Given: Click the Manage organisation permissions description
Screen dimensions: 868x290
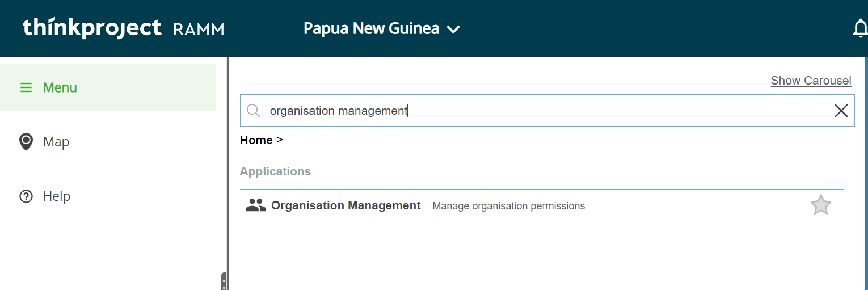Looking at the screenshot, I should pyautogui.click(x=508, y=206).
